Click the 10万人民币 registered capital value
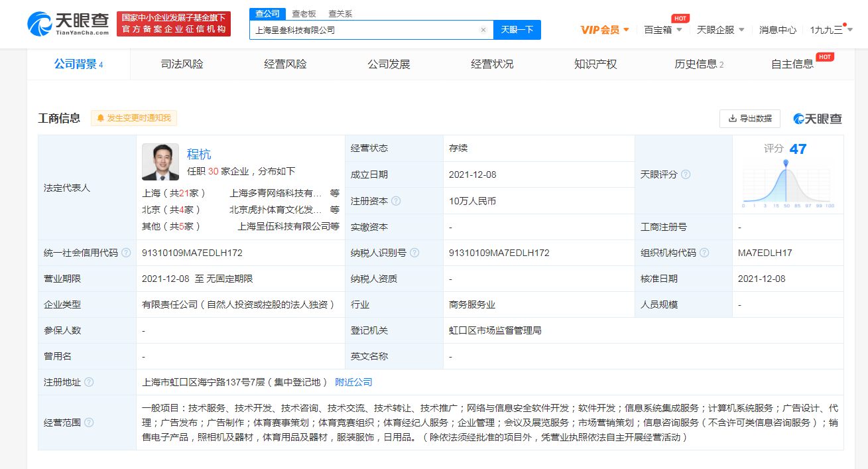 click(x=473, y=201)
